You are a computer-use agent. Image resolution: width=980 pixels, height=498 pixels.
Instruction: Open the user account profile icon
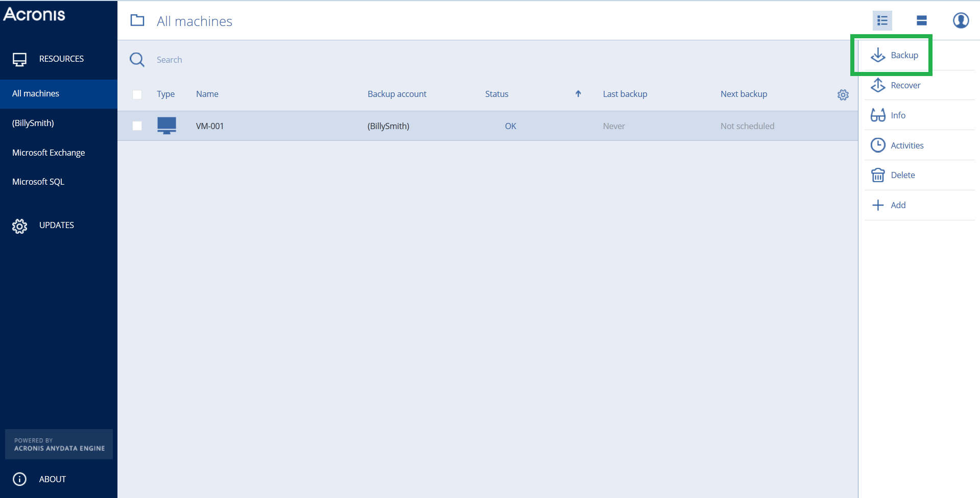coord(961,20)
